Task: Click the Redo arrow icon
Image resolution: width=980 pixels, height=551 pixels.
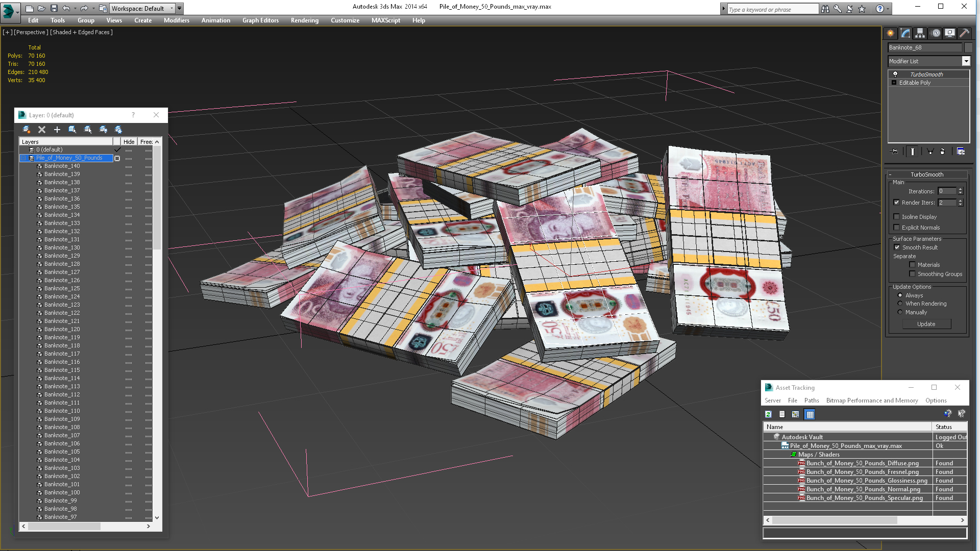Action: click(x=84, y=9)
